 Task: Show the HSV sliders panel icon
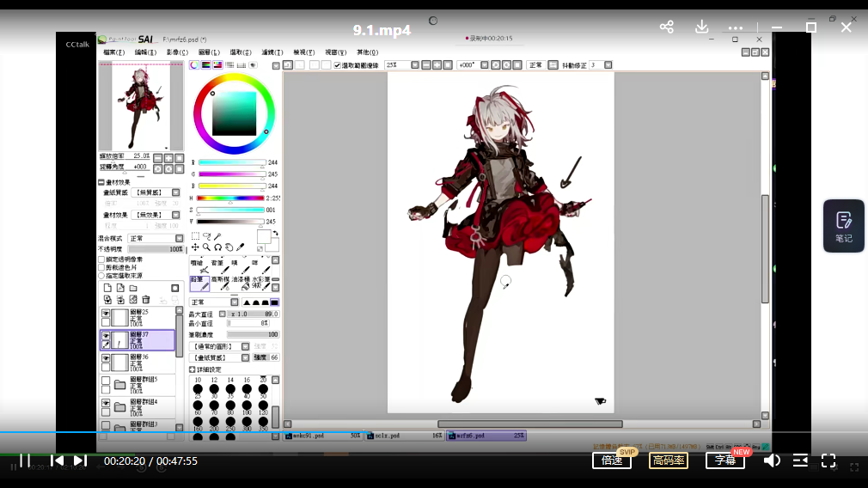coord(217,65)
